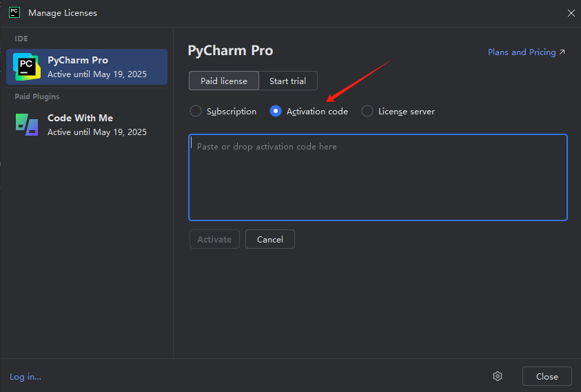
Task: Click the Log in... link
Action: point(26,377)
